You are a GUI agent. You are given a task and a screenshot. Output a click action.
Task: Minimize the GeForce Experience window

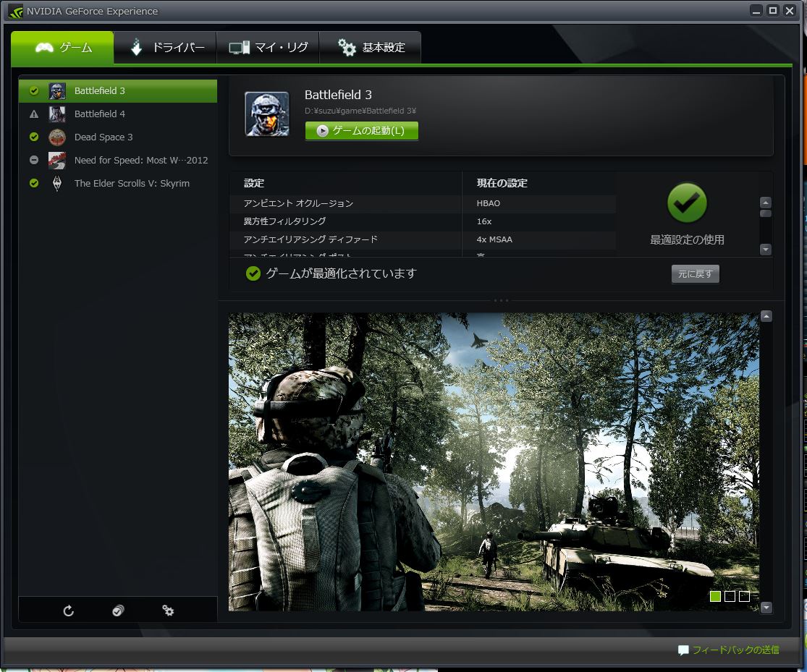756,11
